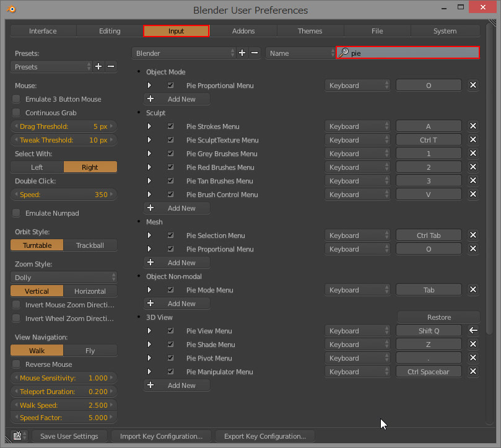The height and width of the screenshot is (448, 501).
Task: Open the Addons tab
Action: [243, 31]
